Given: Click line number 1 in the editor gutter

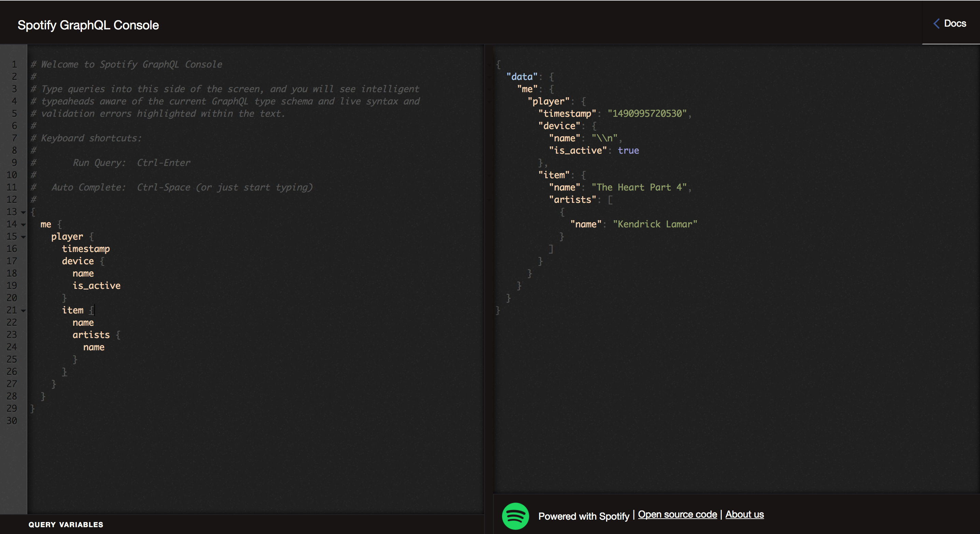Looking at the screenshot, I should (14, 64).
